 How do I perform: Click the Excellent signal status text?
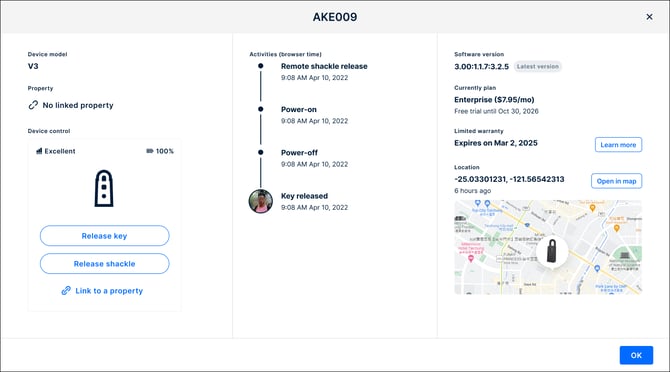(x=60, y=151)
